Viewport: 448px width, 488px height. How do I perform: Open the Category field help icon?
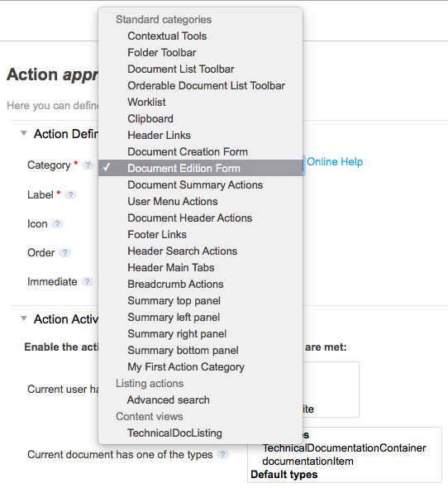pos(88,165)
